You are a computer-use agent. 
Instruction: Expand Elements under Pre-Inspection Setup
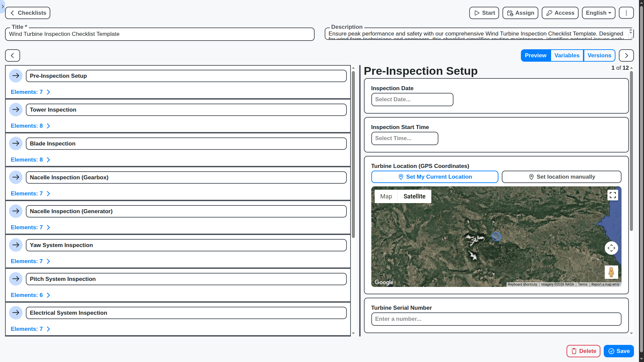point(30,92)
